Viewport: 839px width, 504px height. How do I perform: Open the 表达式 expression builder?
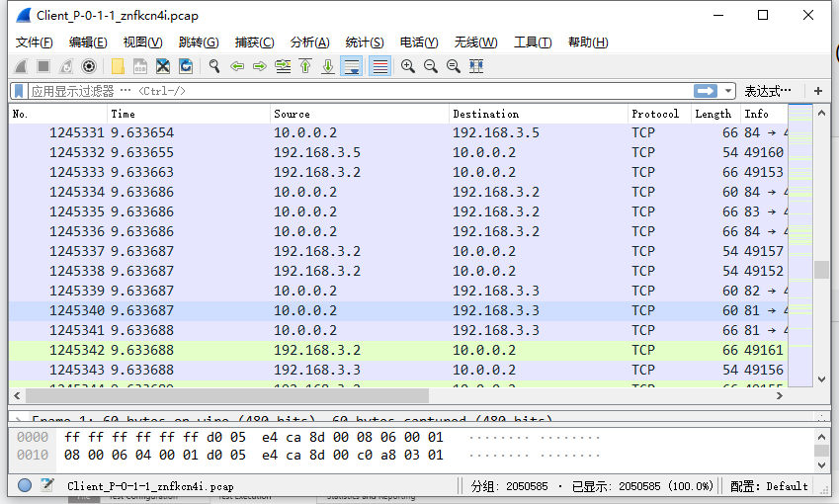pos(767,91)
